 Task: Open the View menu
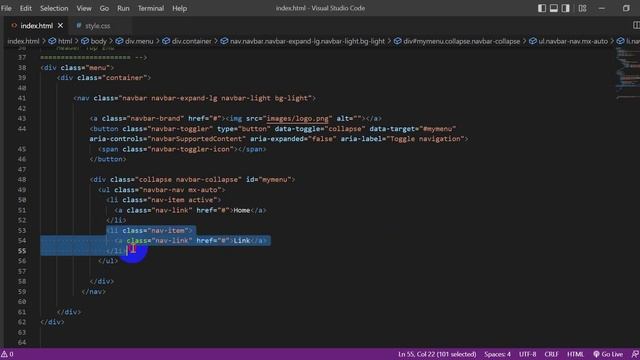(84, 8)
